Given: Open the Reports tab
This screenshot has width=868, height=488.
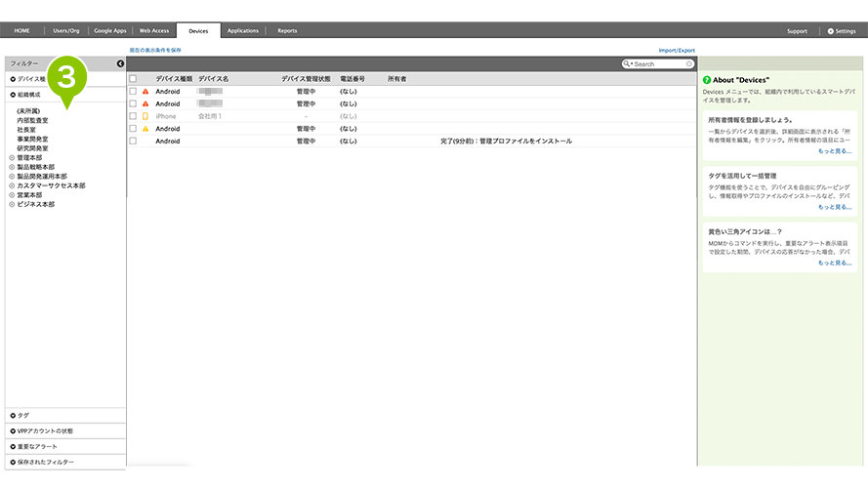Looking at the screenshot, I should click(287, 31).
